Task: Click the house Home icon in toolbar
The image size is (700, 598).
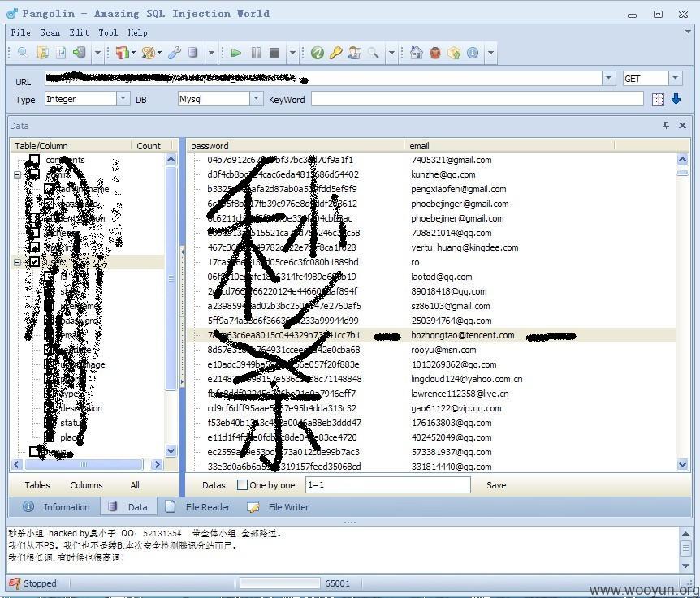Action: [416, 53]
